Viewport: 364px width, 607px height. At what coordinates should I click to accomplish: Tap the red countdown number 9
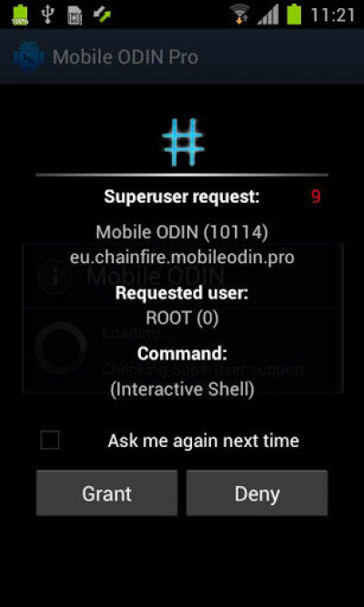click(316, 197)
